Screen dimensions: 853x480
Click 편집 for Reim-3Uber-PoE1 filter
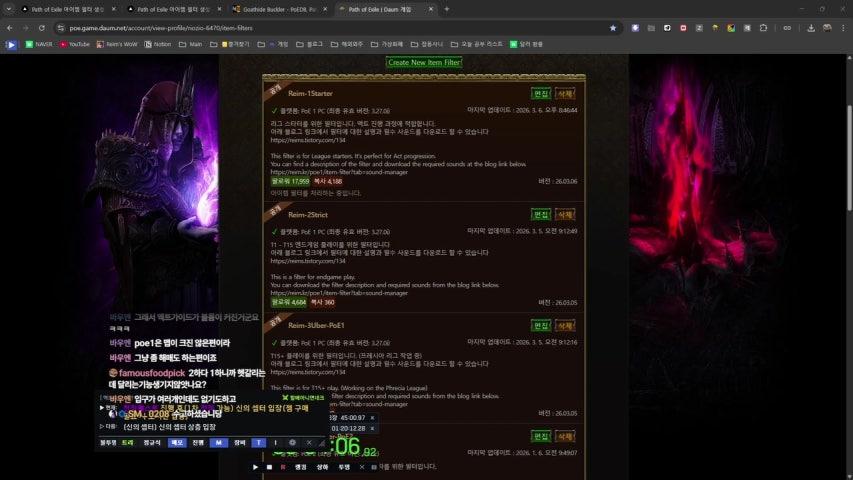click(541, 325)
